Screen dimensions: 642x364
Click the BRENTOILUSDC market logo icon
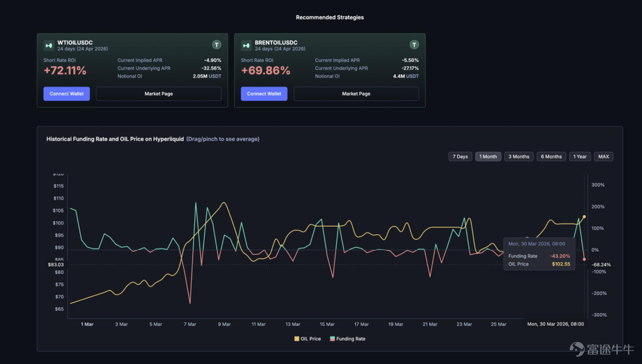click(x=246, y=45)
